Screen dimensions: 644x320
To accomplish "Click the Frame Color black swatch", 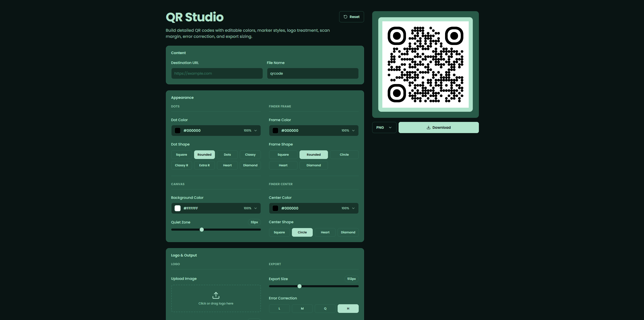I will [x=275, y=131].
